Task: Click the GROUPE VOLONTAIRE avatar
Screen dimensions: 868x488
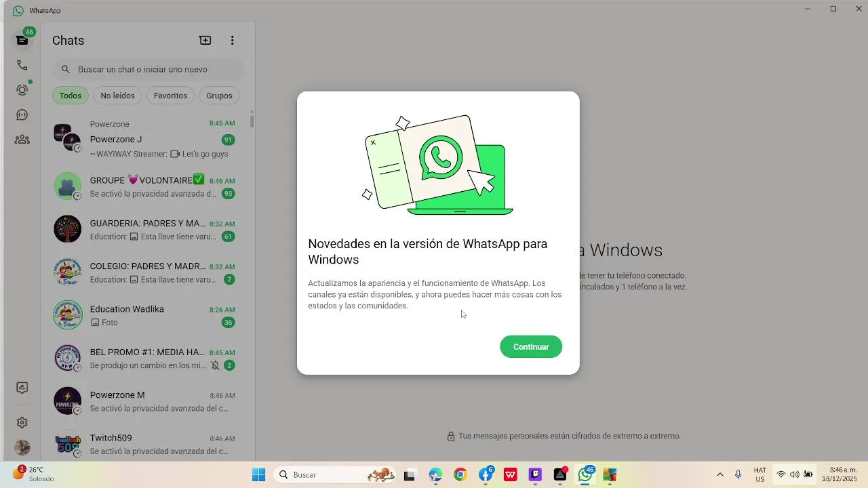Action: point(68,186)
